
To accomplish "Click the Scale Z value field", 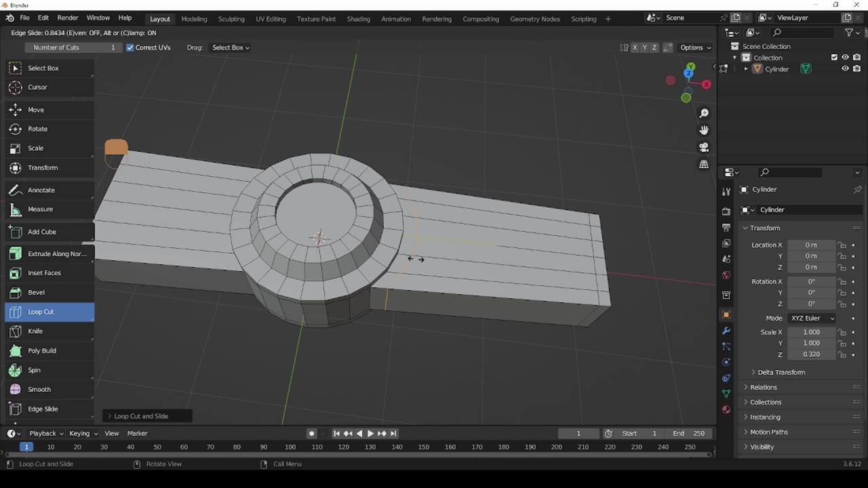I will 811,354.
